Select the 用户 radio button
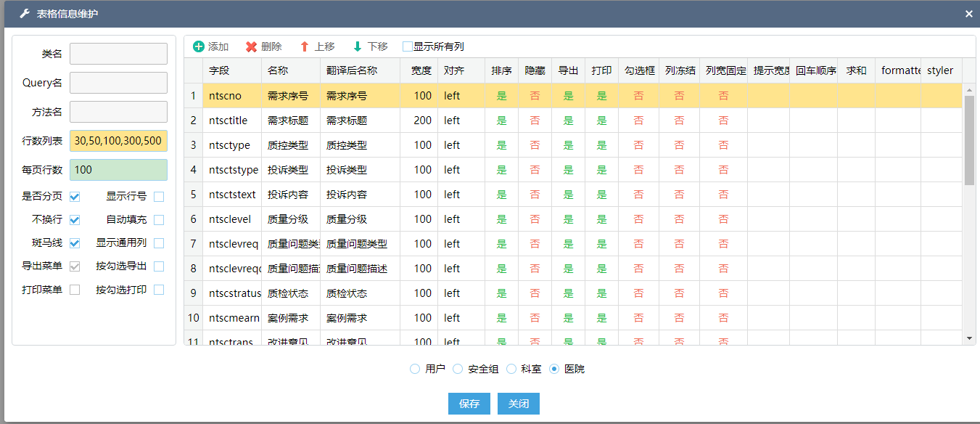This screenshot has width=980, height=424. point(415,369)
